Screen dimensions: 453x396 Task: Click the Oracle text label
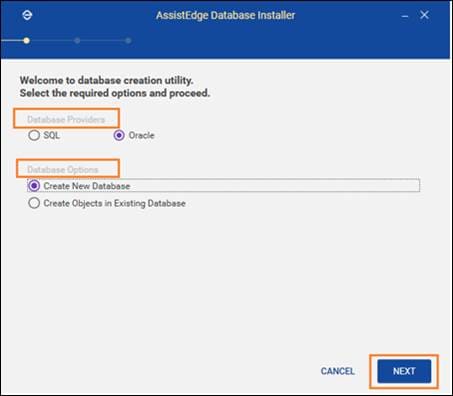tap(141, 135)
